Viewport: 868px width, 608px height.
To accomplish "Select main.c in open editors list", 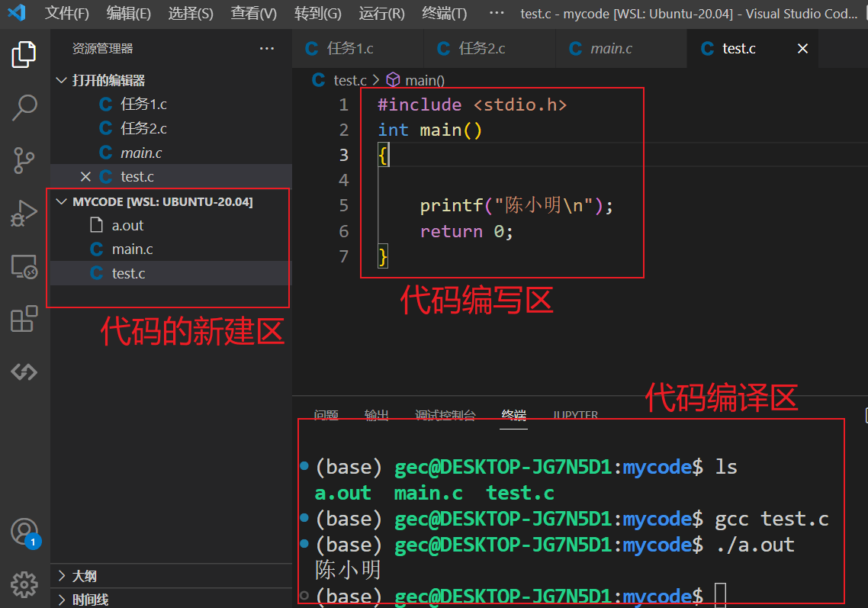I will click(171, 153).
